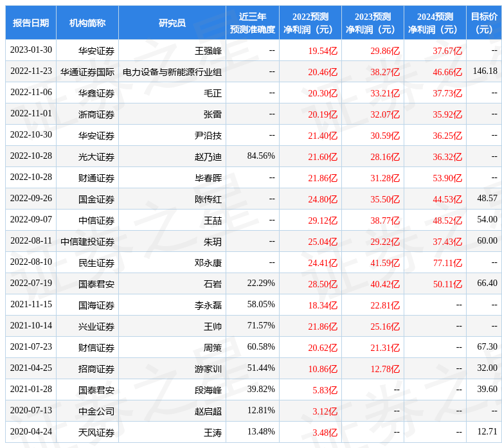Image resolution: width=502 pixels, height=448 pixels.
Task: Click the 67.30 target price cell
Action: coord(487,347)
